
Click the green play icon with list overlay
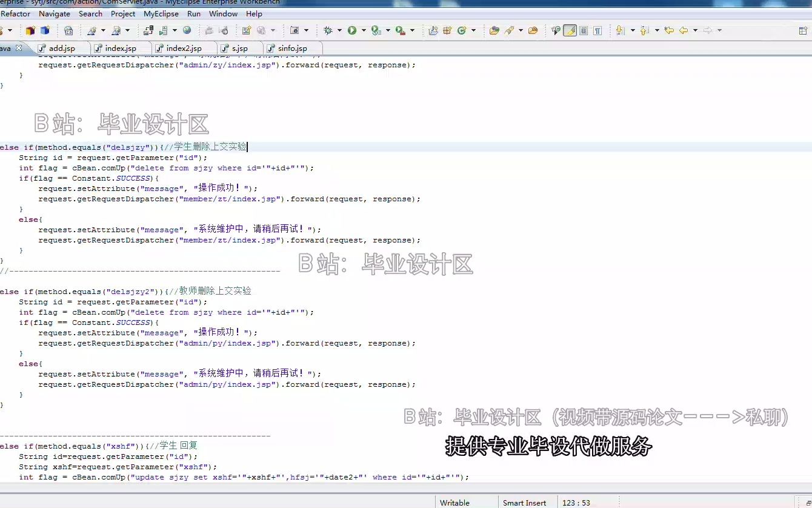click(376, 30)
